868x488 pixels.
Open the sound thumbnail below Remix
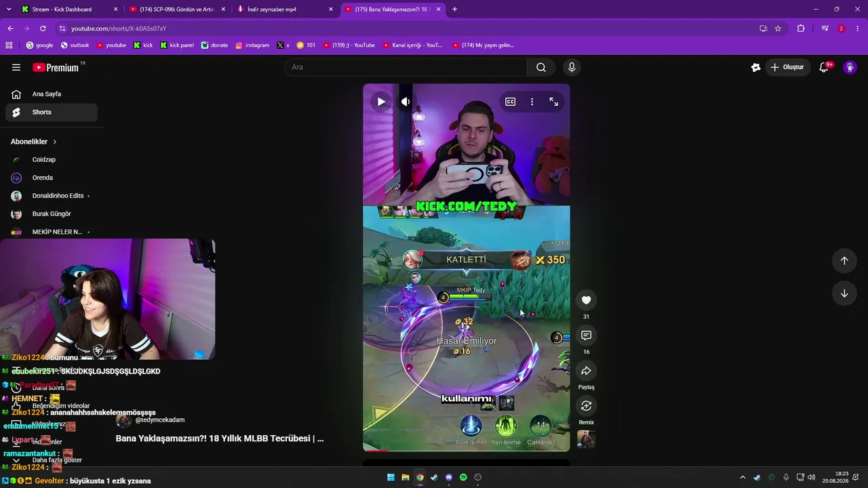coord(587,440)
